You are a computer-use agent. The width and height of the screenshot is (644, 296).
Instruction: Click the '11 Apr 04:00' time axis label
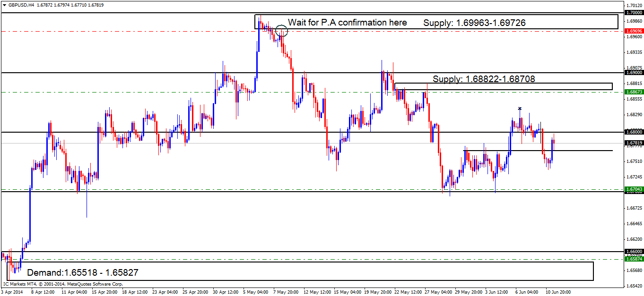tap(74, 292)
